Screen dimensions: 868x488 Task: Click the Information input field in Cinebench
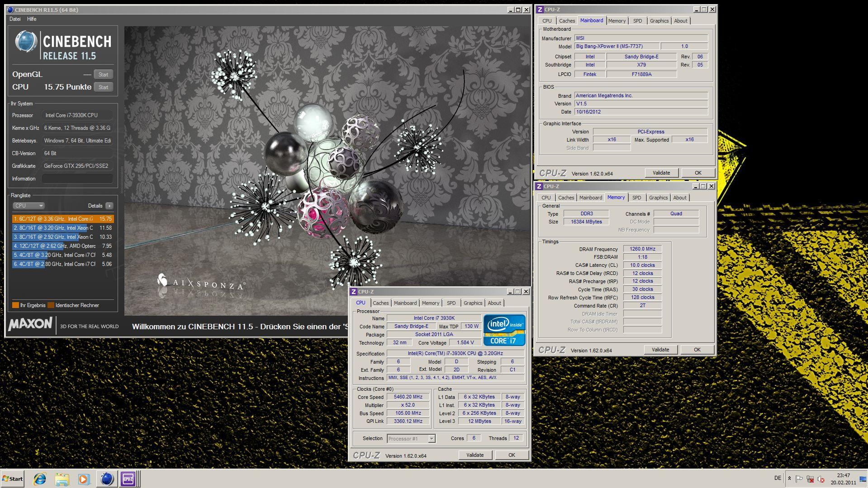pos(77,179)
